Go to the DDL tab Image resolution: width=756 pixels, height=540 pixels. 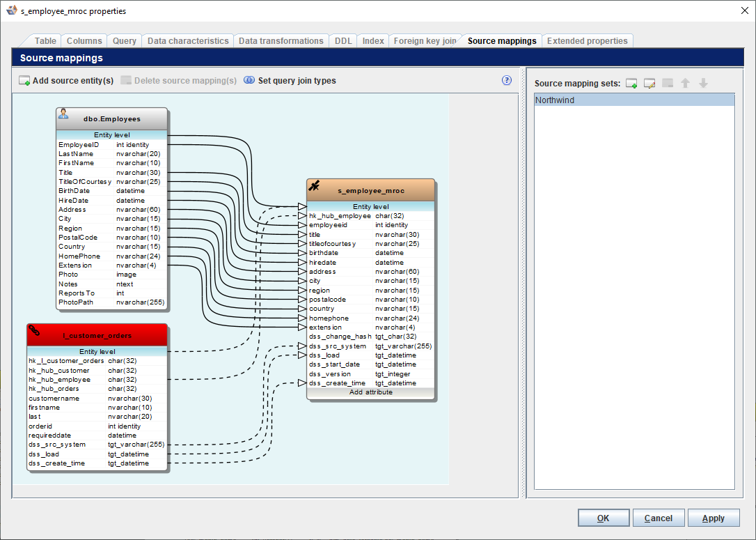pyautogui.click(x=343, y=41)
